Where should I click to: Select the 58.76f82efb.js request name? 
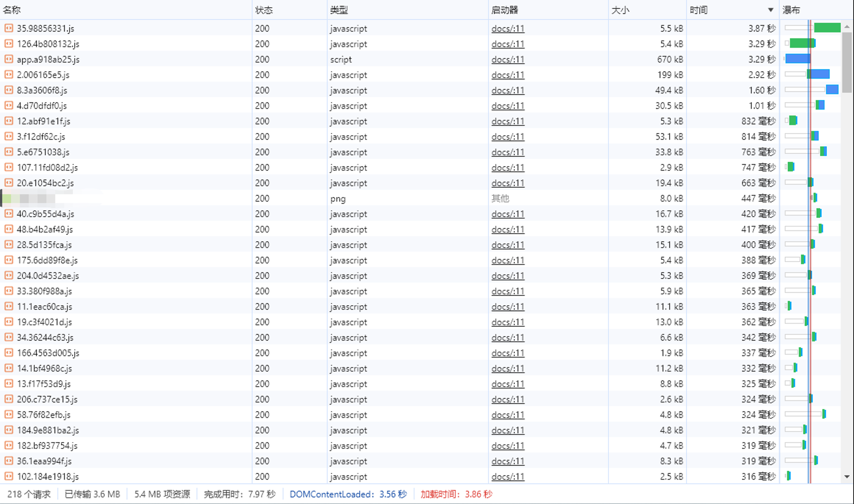point(44,415)
